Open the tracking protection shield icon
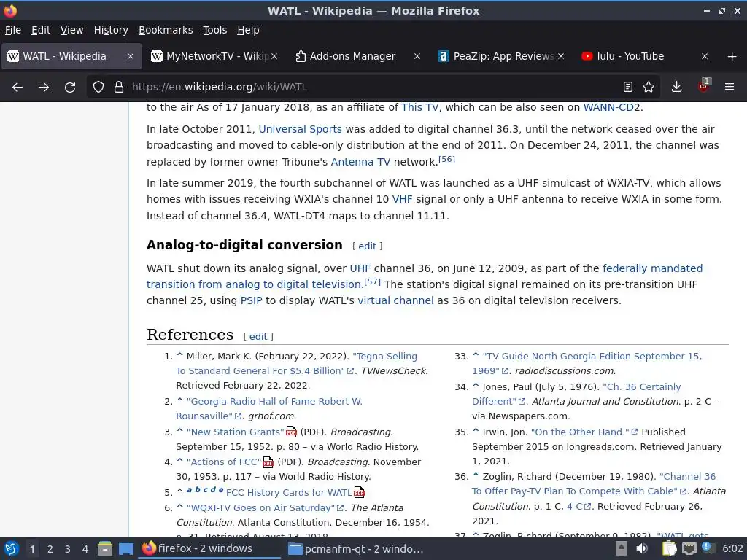Screen dimensions: 747x560 tap(98, 87)
